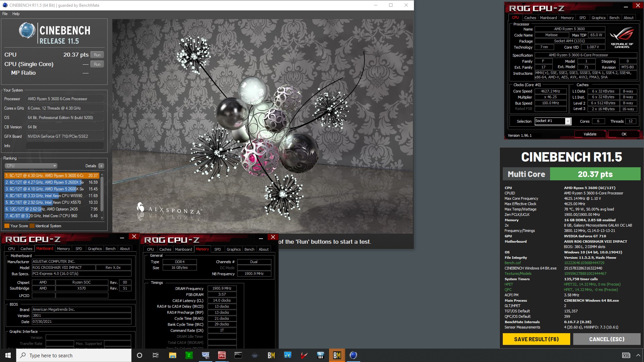Open File Explorer from taskbar
Image resolution: width=644 pixels, height=362 pixels.
[x=172, y=355]
